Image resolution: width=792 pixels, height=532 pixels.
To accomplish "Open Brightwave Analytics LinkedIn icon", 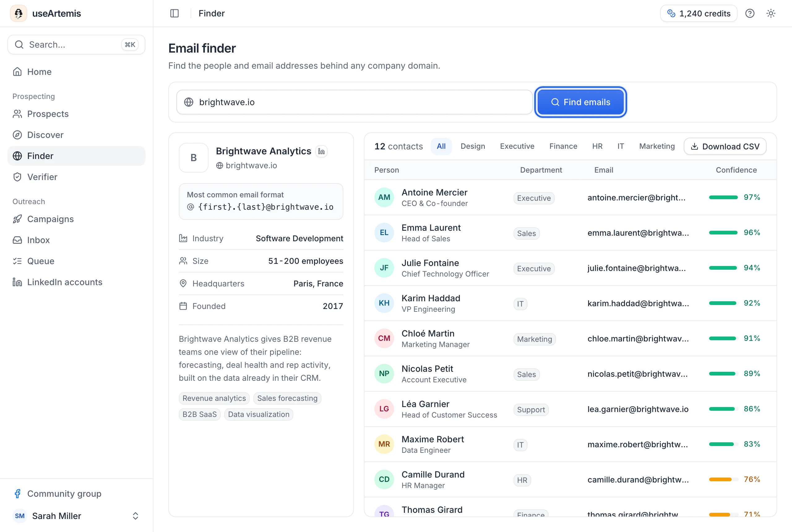I will pos(321,151).
